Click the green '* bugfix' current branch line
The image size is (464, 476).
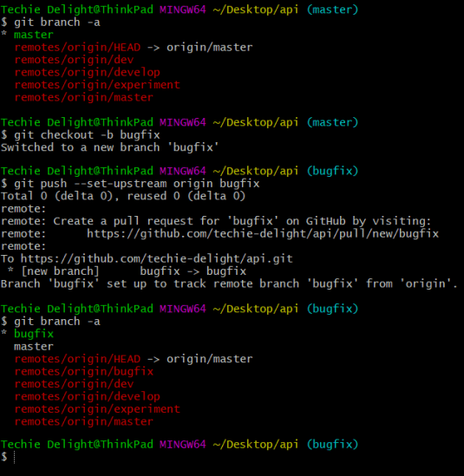click(x=28, y=334)
